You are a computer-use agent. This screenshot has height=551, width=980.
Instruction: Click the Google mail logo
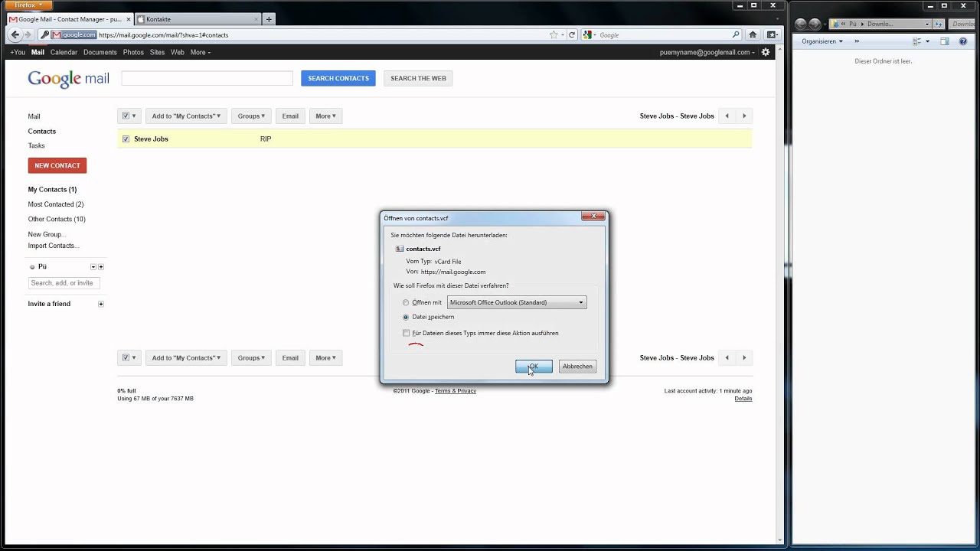tap(69, 79)
